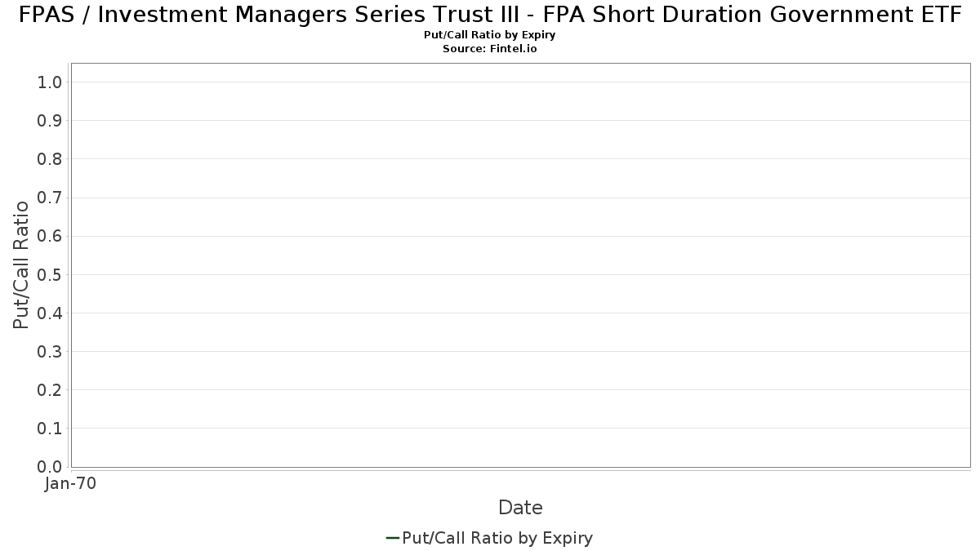Click the 0.6 y-axis tick label

[50, 236]
